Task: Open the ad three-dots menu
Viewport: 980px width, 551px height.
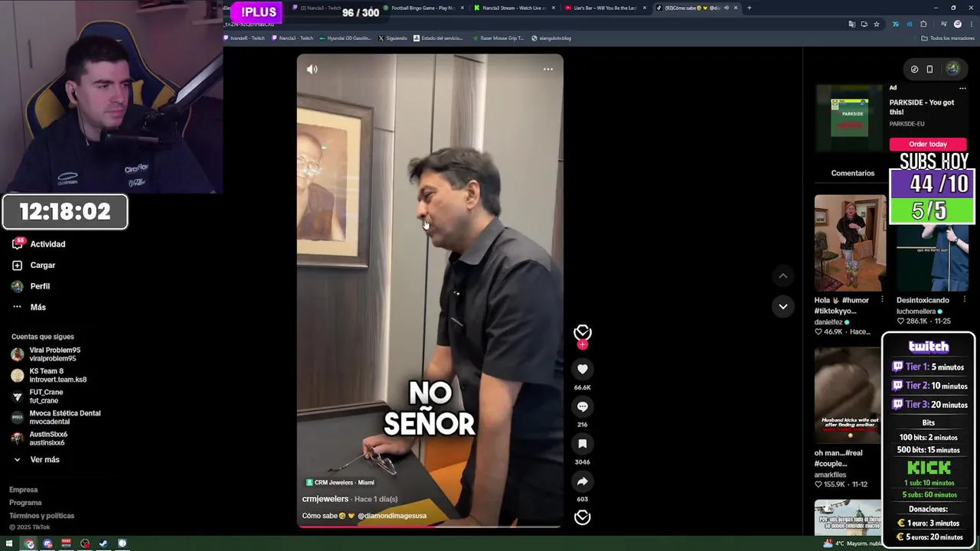Action: pos(962,88)
